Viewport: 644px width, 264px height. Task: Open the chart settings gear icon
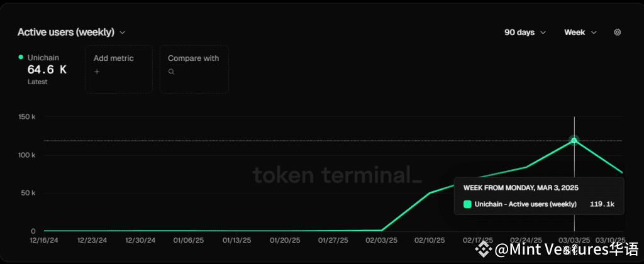tap(617, 32)
